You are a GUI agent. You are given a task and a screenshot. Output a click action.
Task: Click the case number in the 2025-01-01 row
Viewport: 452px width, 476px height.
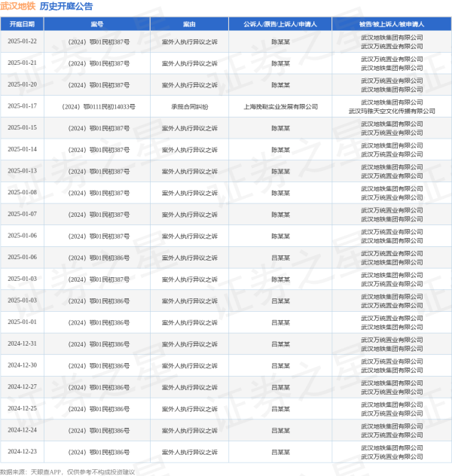tap(99, 322)
